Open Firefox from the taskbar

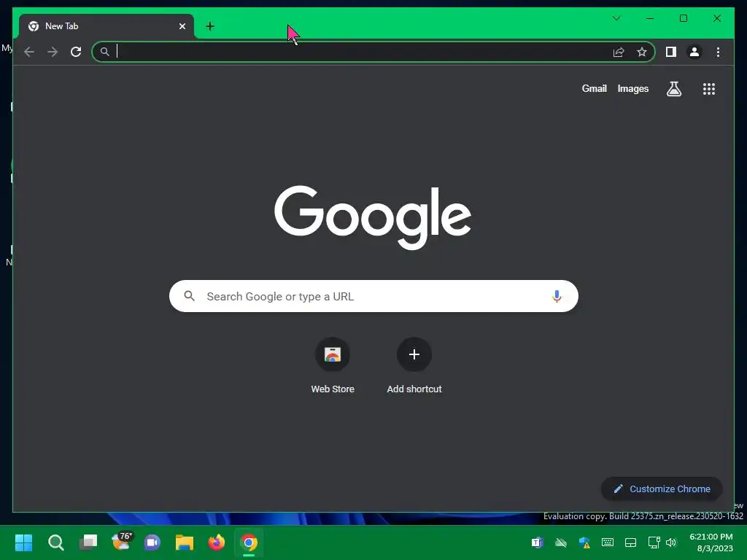coord(217,542)
